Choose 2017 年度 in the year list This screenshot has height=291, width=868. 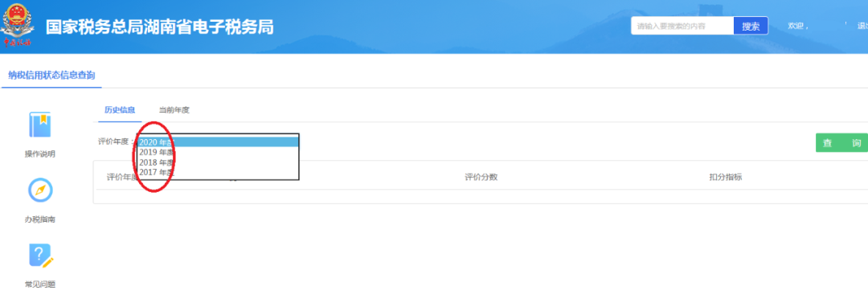(x=218, y=173)
